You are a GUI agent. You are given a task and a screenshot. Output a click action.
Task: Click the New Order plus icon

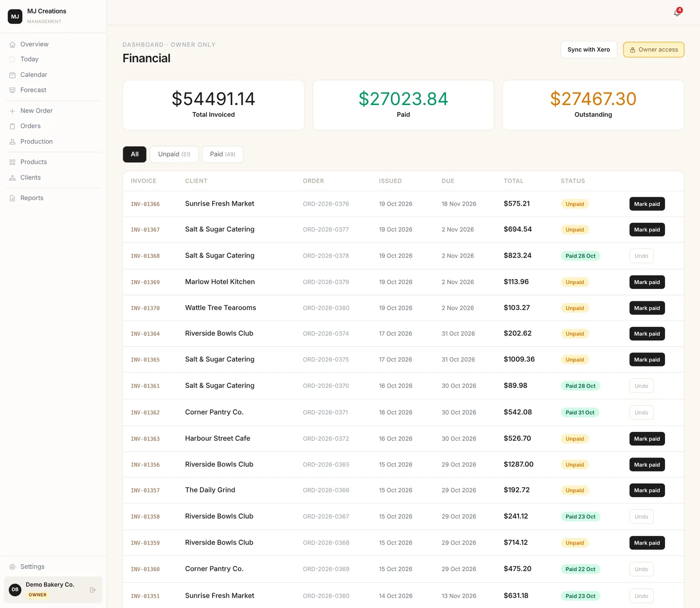pos(12,111)
